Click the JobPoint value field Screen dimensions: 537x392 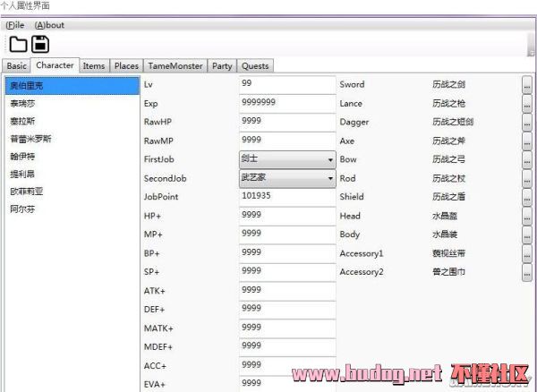pyautogui.click(x=286, y=197)
